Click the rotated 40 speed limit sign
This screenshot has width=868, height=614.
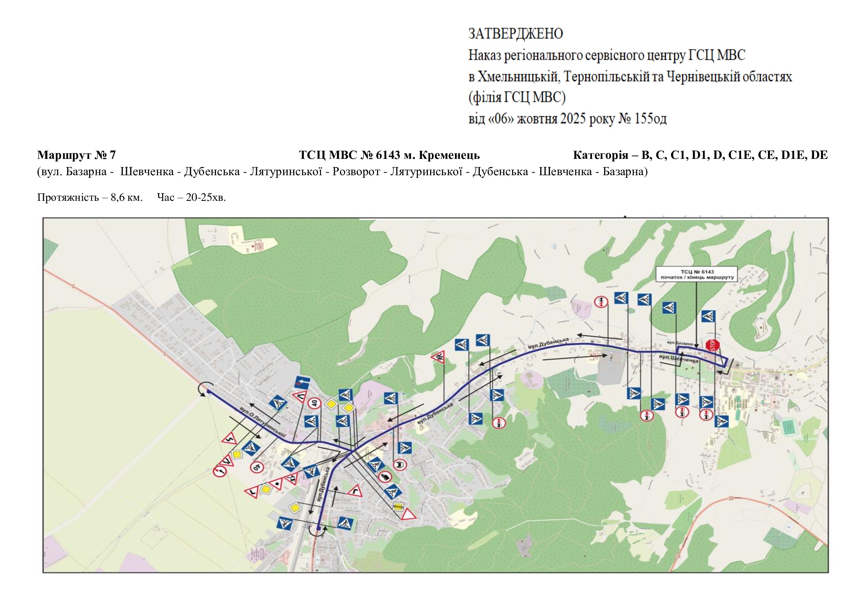coord(257,468)
